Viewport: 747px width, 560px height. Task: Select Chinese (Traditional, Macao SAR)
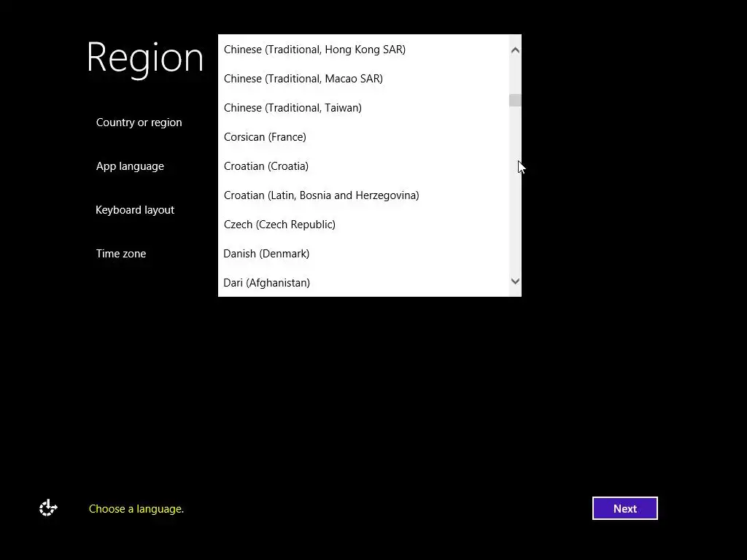[x=363, y=79]
